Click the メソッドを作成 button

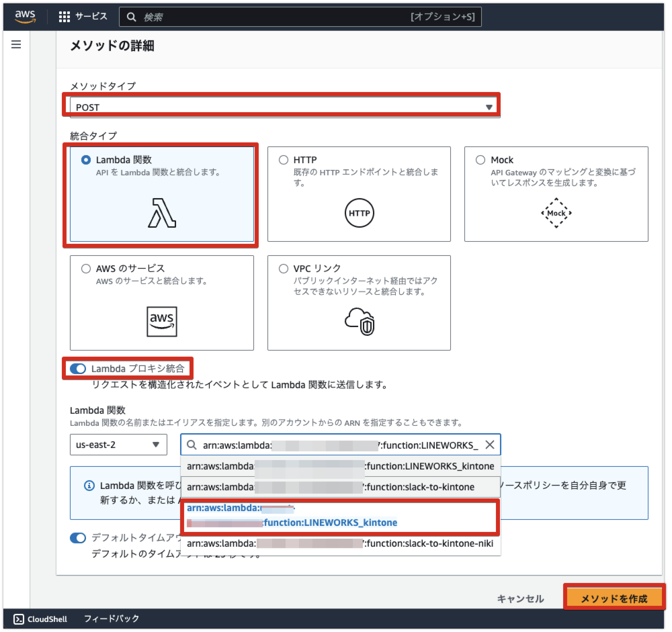614,598
